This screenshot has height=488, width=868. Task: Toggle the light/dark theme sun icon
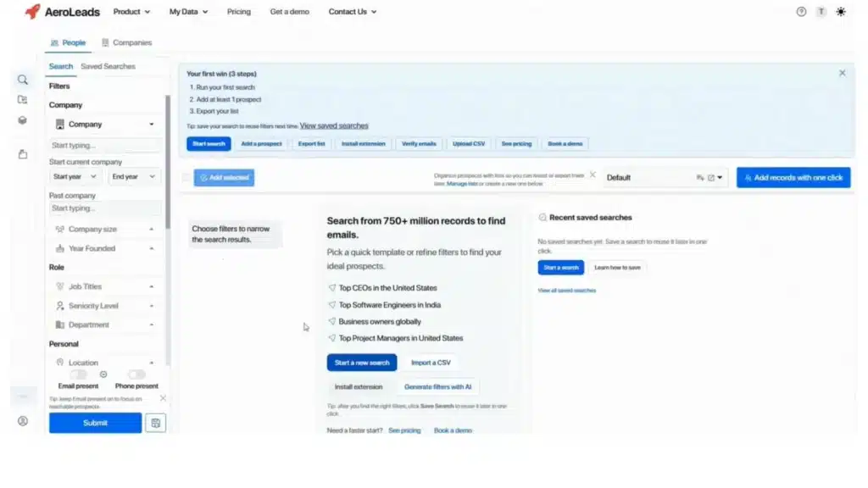tap(841, 12)
